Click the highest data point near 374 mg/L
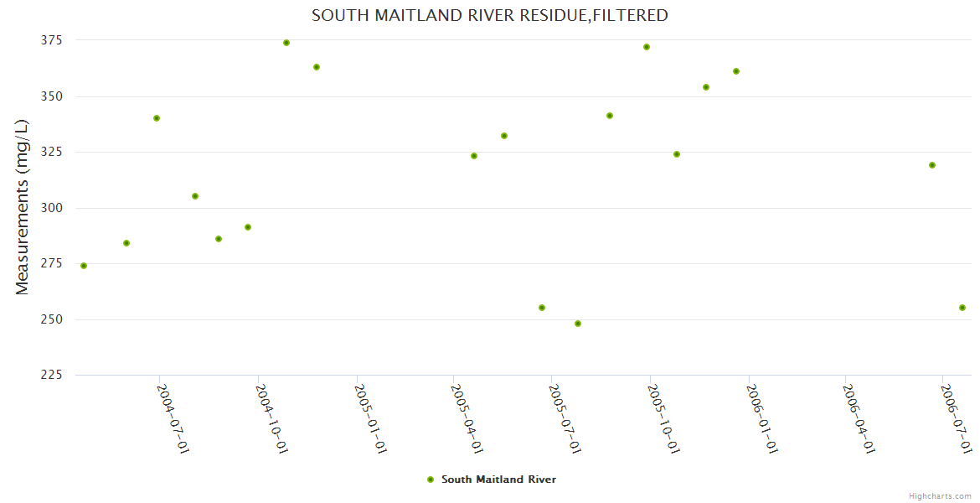980x503 pixels. tap(286, 43)
